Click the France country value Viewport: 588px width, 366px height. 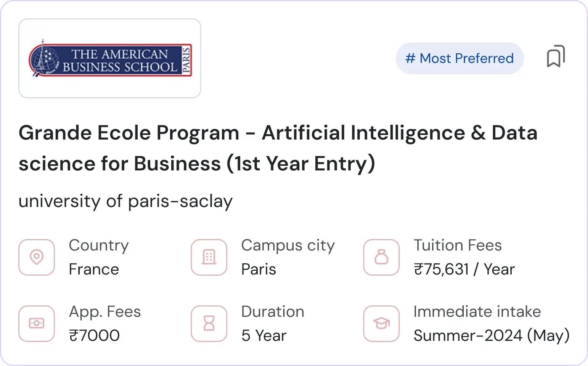94,270
